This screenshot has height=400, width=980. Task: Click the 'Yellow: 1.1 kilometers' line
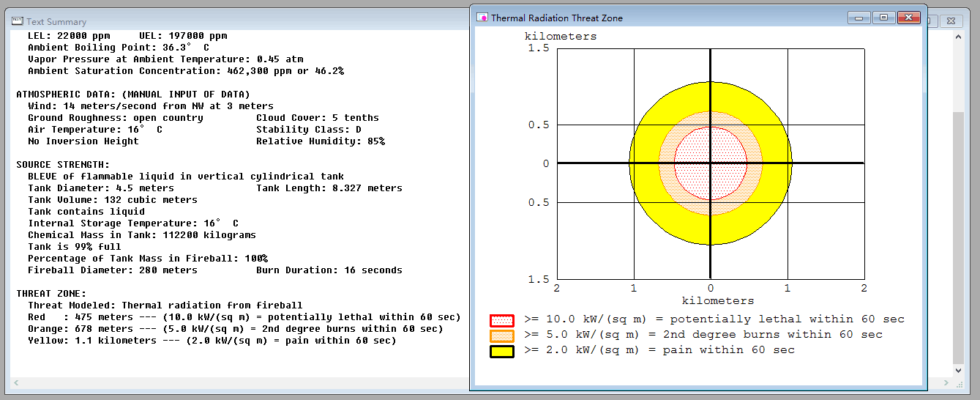pos(212,341)
